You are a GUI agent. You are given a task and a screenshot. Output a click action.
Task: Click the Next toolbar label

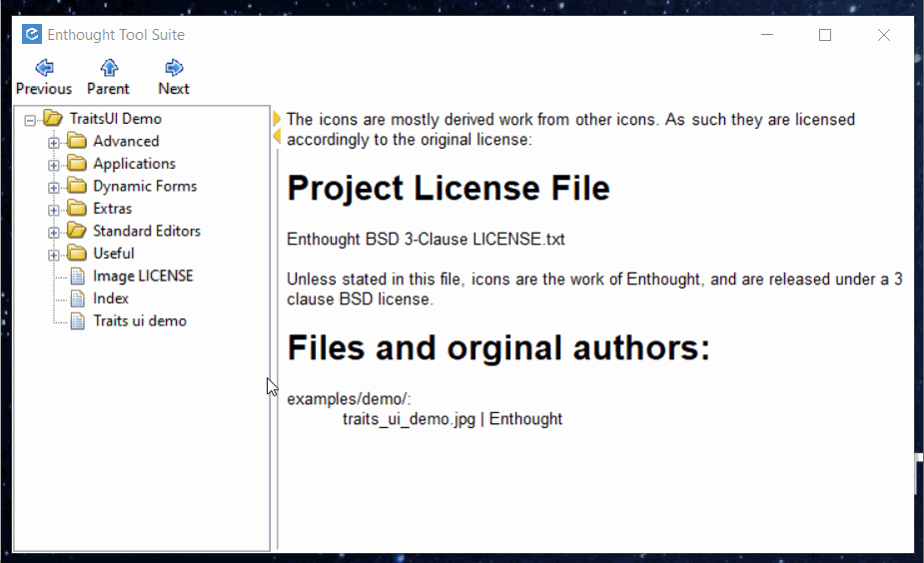click(x=174, y=88)
